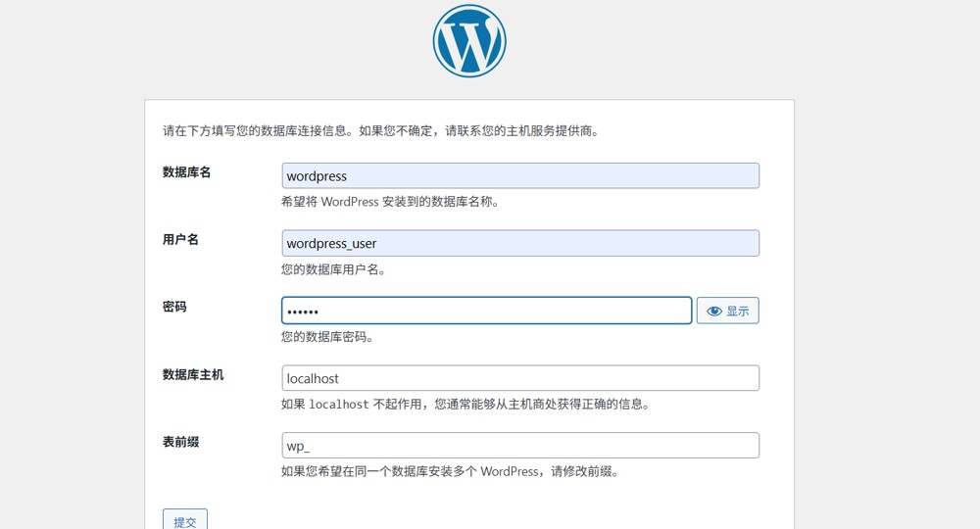This screenshot has height=529, width=980.
Task: Click the 表前缀 field containing wp_
Action: [520, 446]
